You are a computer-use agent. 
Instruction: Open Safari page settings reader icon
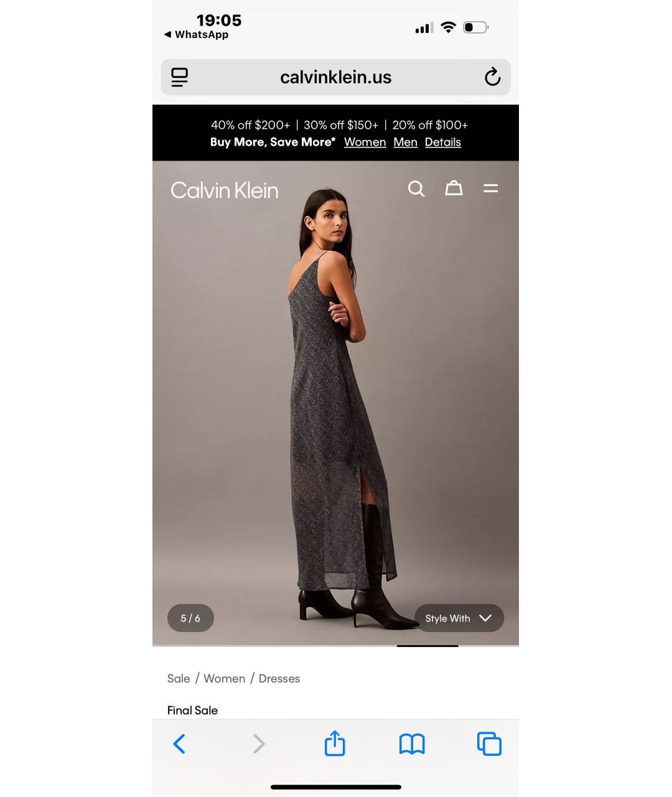point(179,77)
